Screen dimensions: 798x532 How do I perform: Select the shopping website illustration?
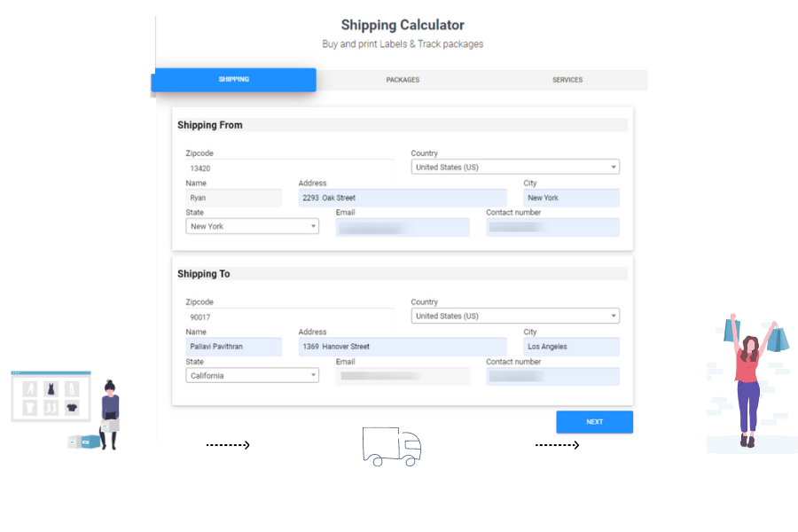coord(51,396)
